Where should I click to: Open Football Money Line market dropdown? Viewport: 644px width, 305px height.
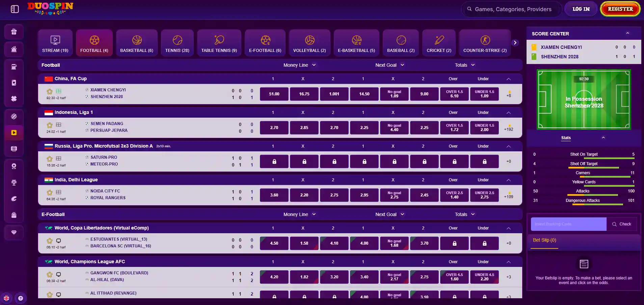tap(299, 65)
